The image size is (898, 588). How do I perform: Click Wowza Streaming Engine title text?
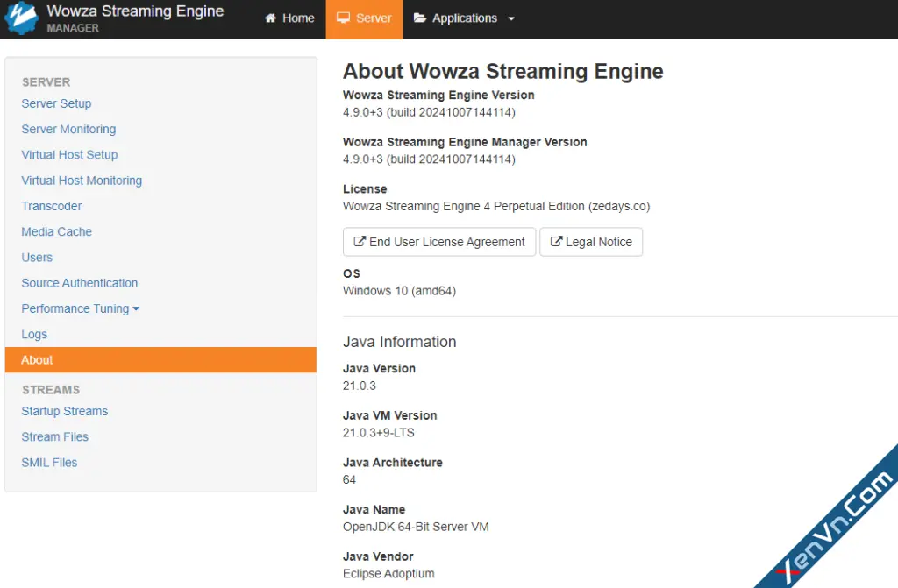135,11
